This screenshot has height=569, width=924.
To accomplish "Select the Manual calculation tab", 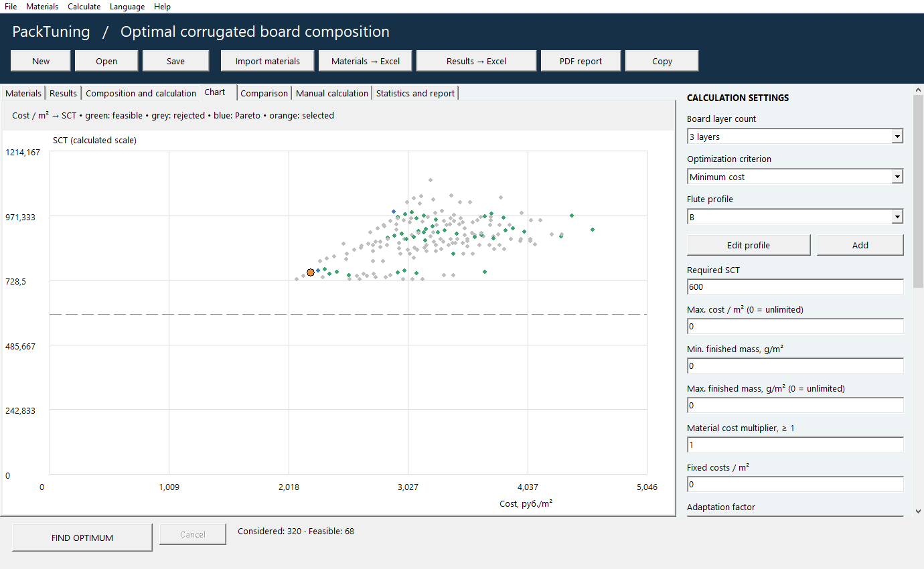I will [332, 93].
